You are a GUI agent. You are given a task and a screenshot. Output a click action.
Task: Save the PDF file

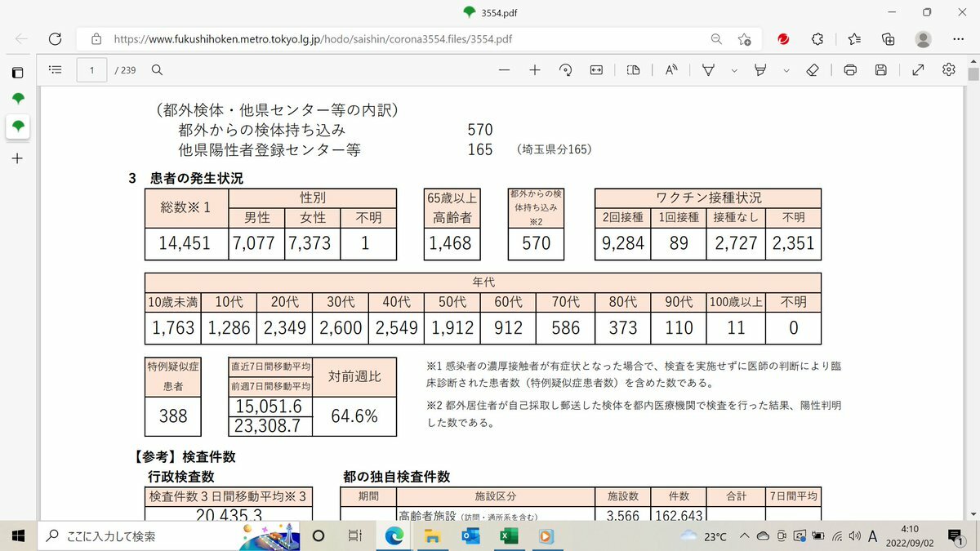pyautogui.click(x=880, y=70)
